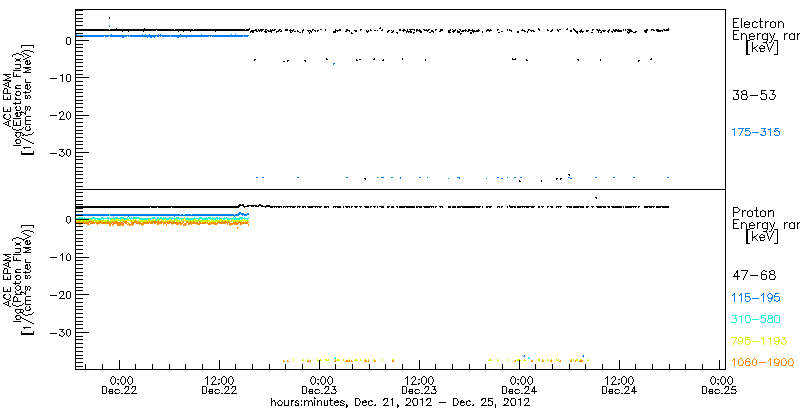Select the 0:00 Dec.22 time axis label
The width and height of the screenshot is (800, 410).
pyautogui.click(x=119, y=385)
